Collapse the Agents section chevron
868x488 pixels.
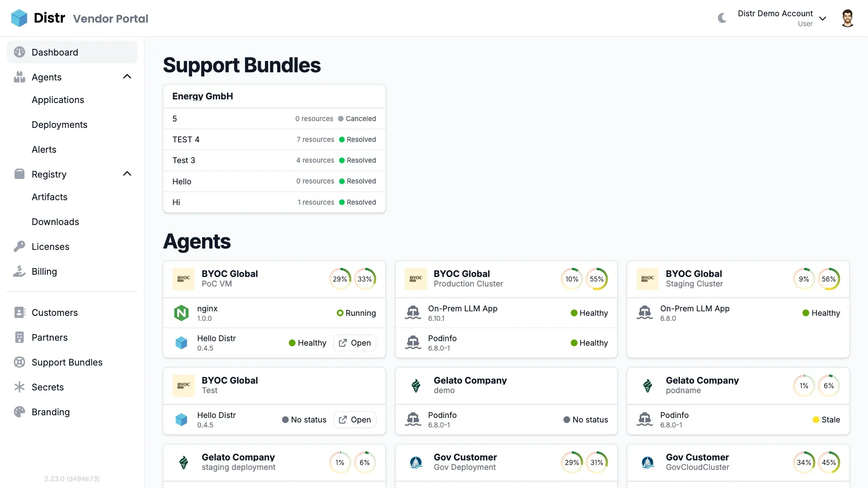(127, 77)
